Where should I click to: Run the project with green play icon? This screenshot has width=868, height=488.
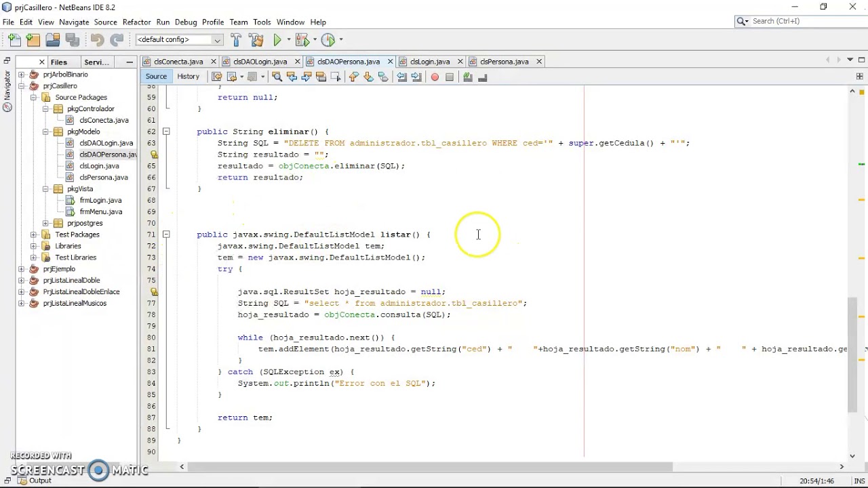[277, 40]
